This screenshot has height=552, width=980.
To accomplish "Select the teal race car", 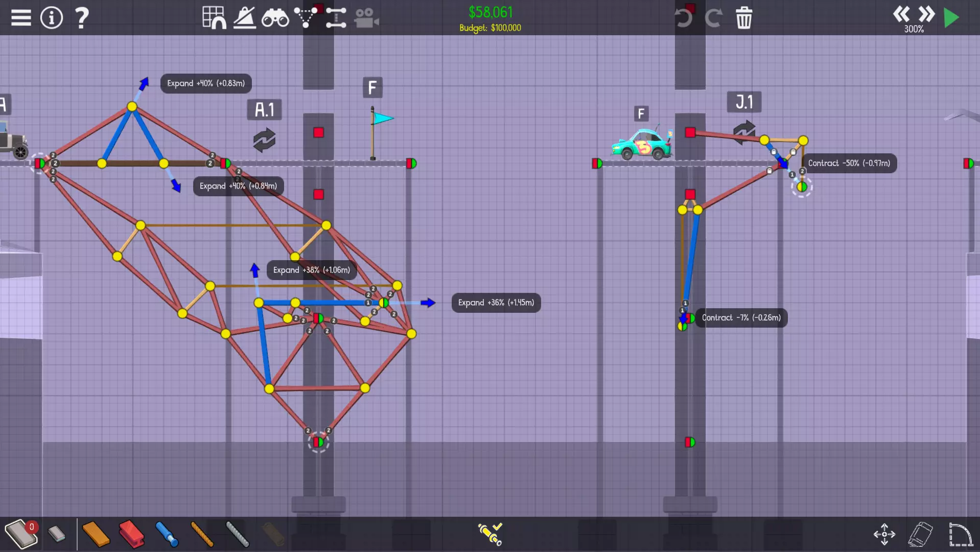I will [x=643, y=144].
